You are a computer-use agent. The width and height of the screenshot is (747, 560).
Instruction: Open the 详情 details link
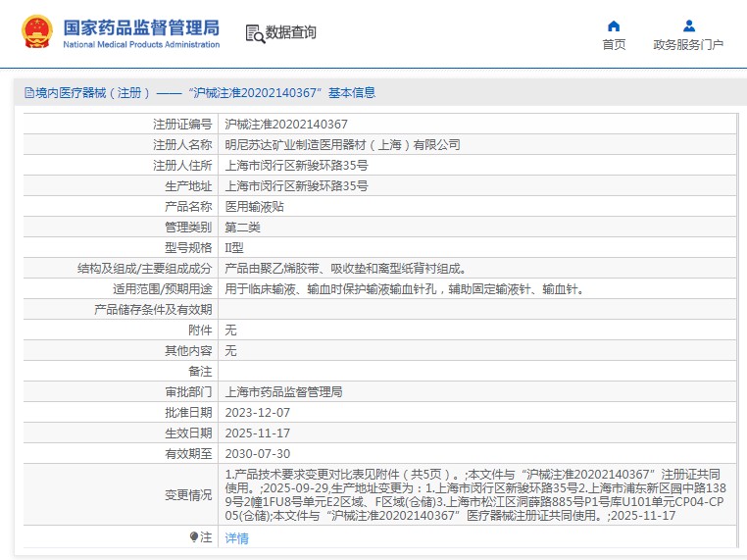[x=237, y=538]
